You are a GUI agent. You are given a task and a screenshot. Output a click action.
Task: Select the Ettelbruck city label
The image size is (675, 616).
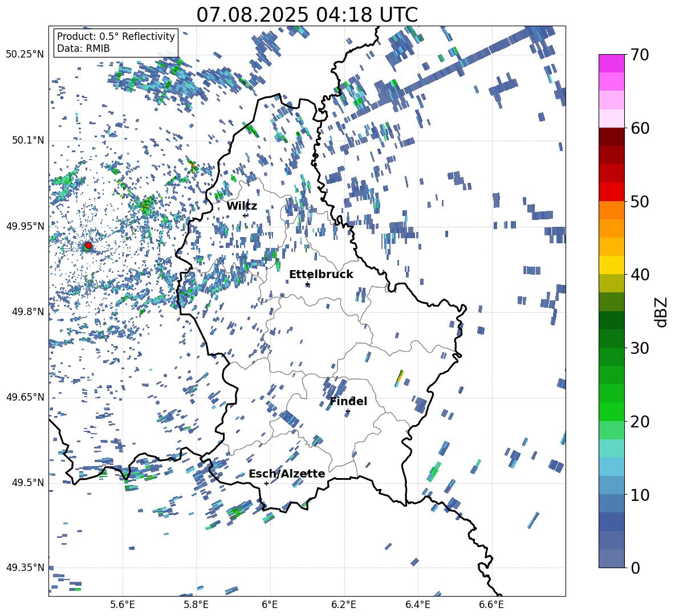(321, 275)
